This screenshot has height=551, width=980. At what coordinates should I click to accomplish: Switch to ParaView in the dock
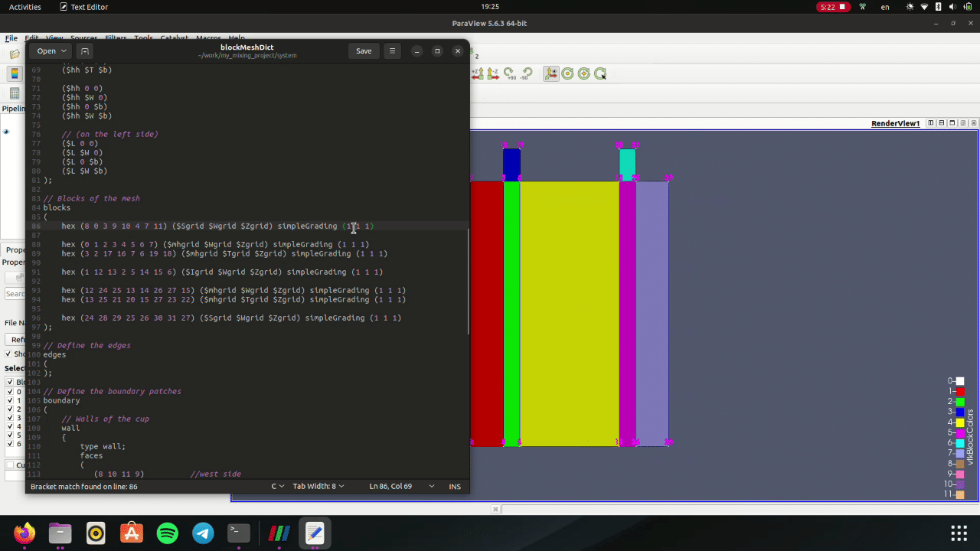coord(279,533)
